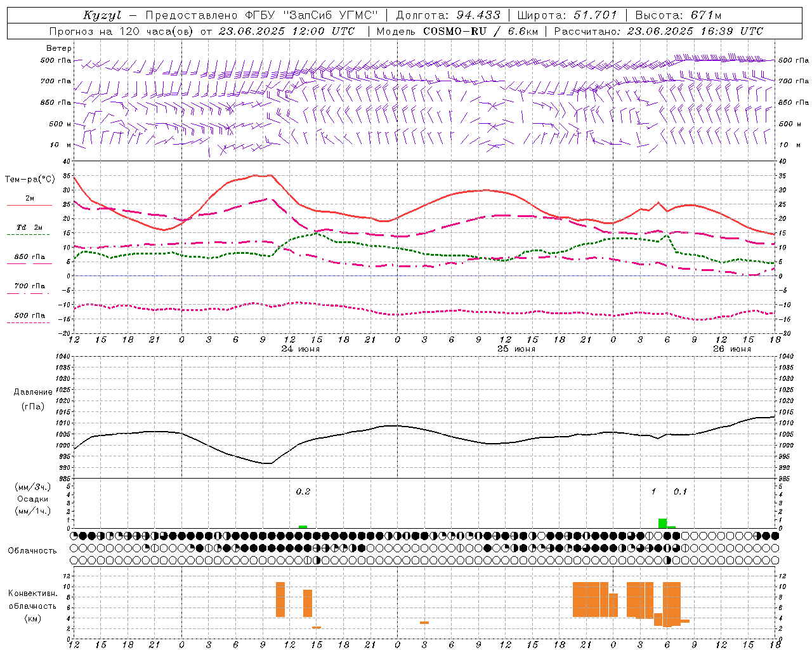Click the tallest green precipitation bar
Image resolution: width=812 pixels, height=650 pixels.
pyautogui.click(x=662, y=523)
